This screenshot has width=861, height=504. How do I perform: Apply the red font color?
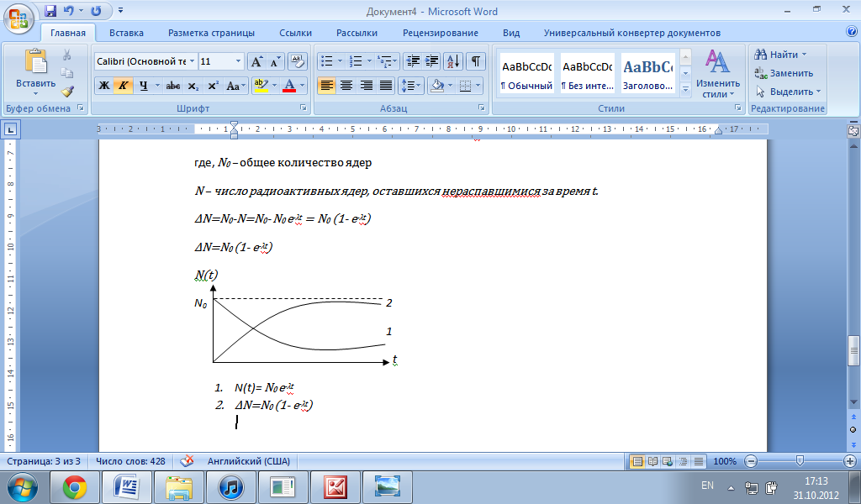pos(289,86)
